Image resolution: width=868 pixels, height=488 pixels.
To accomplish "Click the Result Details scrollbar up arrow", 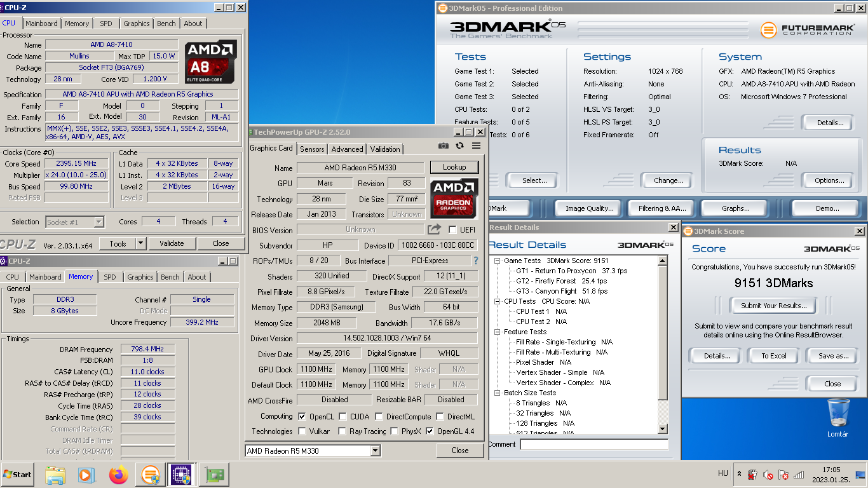I will click(x=663, y=261).
